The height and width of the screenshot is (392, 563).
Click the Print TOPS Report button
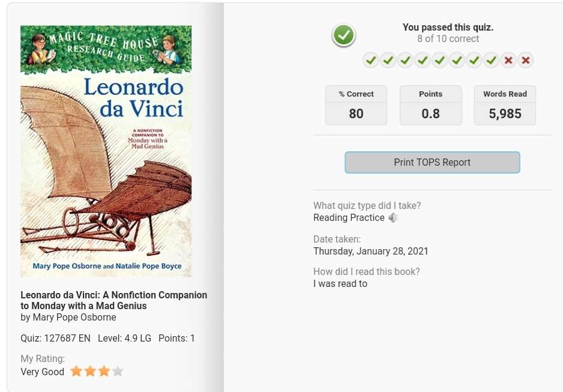[432, 162]
